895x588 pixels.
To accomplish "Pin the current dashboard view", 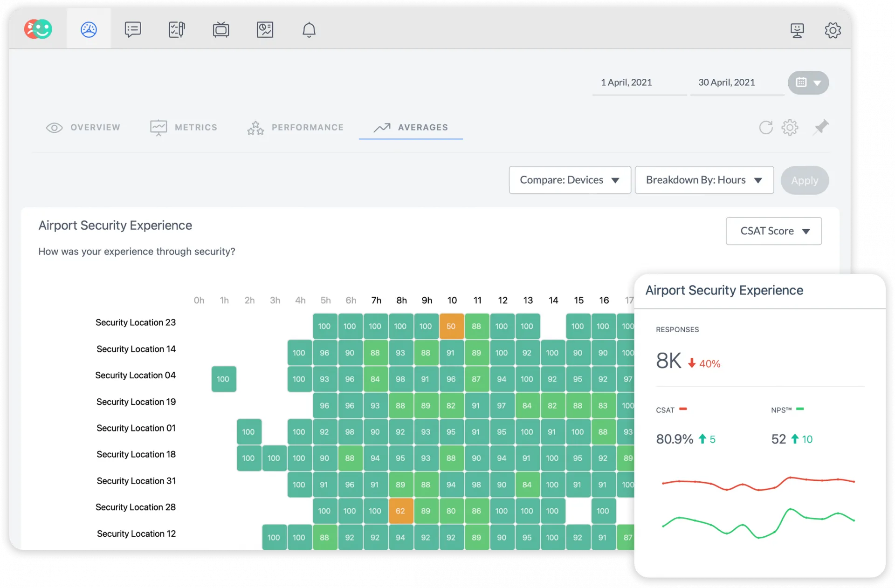I will [x=821, y=127].
